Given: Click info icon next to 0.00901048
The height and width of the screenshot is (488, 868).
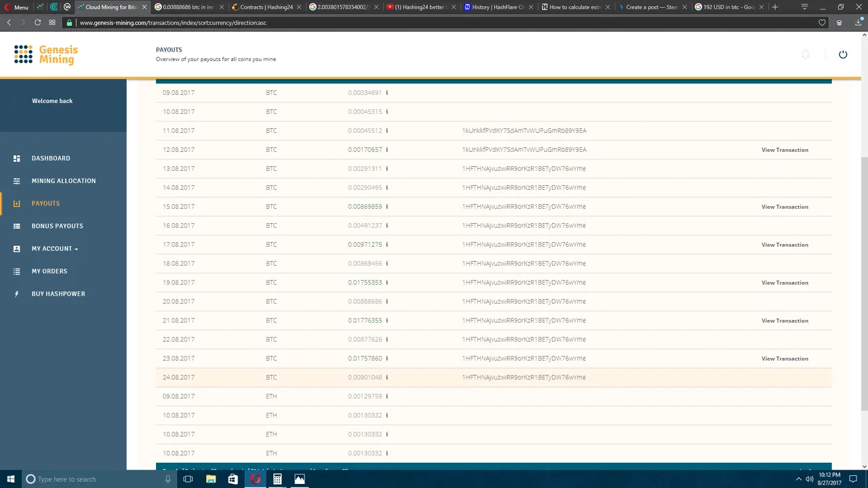Looking at the screenshot, I should [387, 378].
